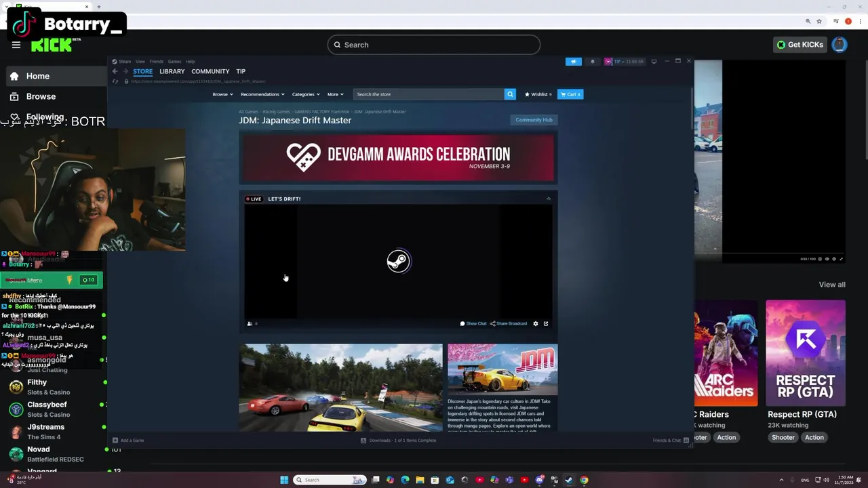
Task: Open the Steam notifications bell
Action: click(x=593, y=62)
